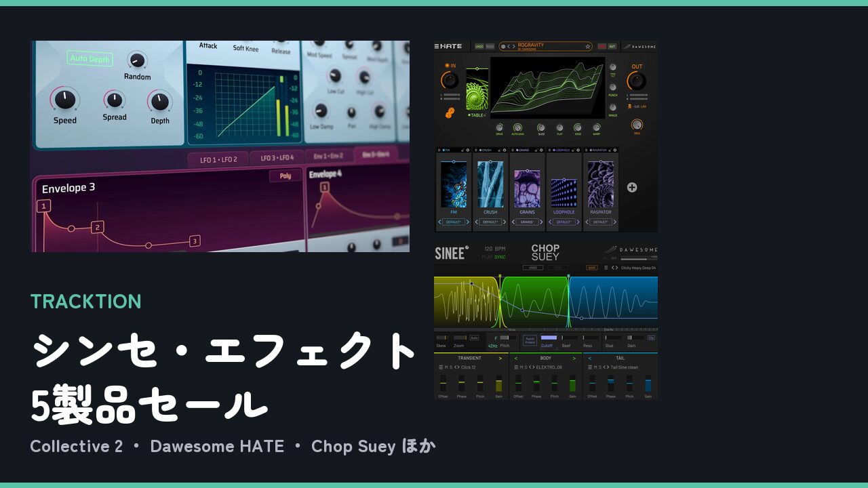Image resolution: width=868 pixels, height=488 pixels.
Task: Open the GRAINS module preset selector
Action: tap(527, 222)
